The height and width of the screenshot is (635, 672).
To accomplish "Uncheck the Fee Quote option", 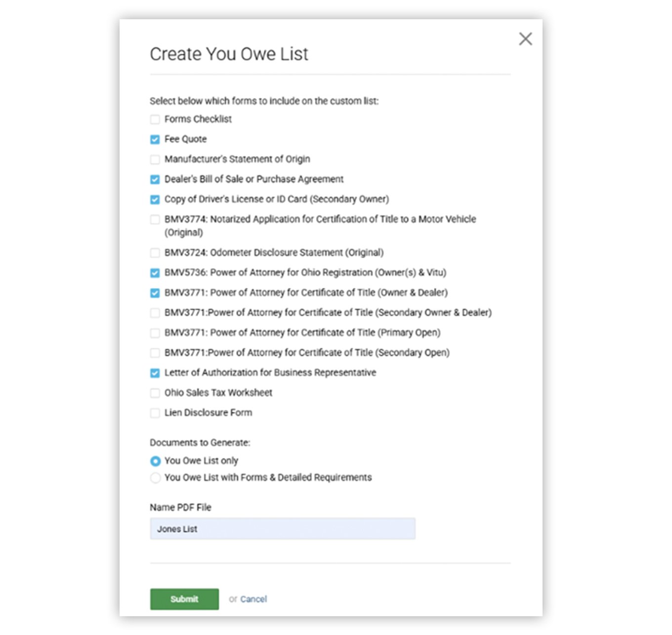I will point(155,139).
